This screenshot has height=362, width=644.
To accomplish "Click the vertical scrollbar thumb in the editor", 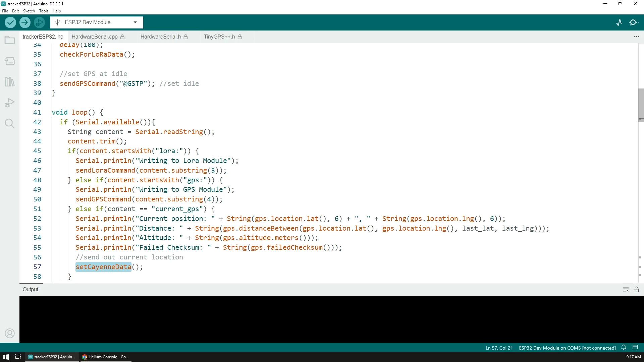I will 641,104.
